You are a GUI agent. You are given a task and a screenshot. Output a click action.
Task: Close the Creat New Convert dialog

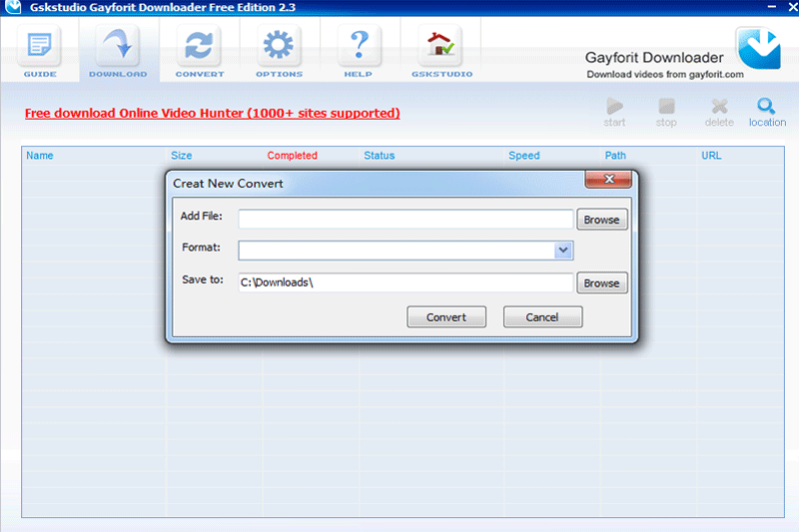[x=608, y=180]
